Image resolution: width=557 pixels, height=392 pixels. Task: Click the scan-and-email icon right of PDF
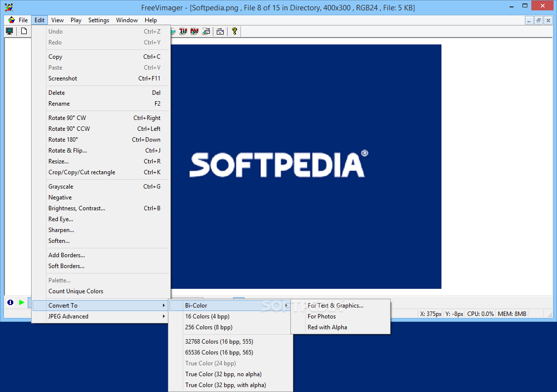[x=206, y=31]
